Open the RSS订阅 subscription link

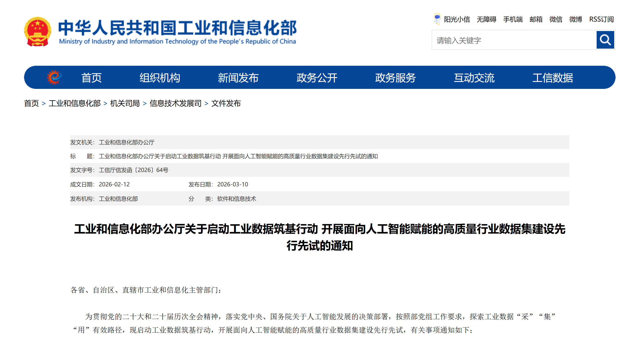coord(601,19)
